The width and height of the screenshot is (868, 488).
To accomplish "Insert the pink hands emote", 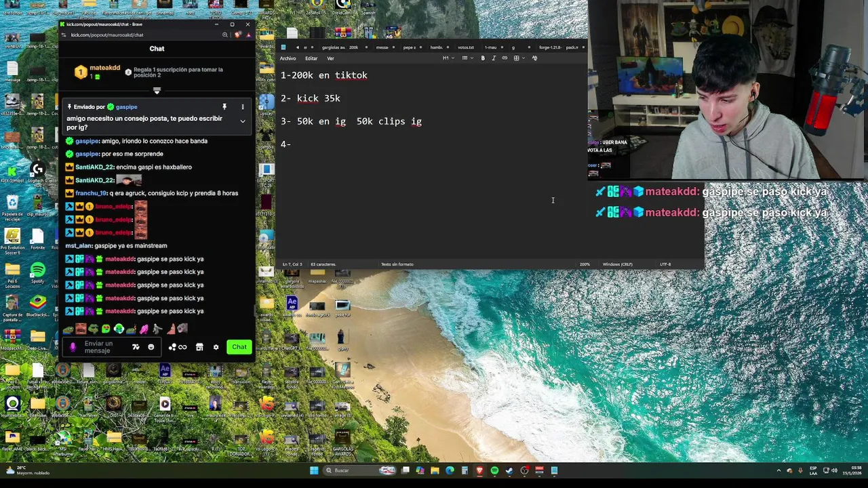I will pos(144,329).
